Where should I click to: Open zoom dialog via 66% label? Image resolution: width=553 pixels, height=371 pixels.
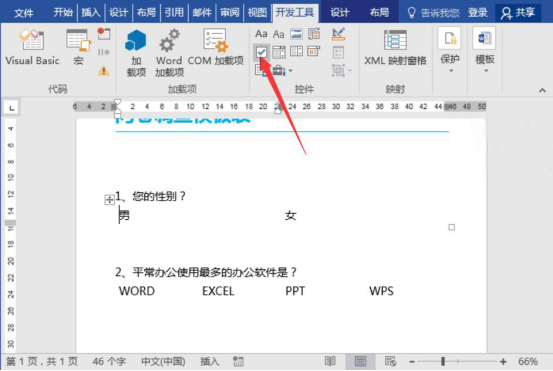[x=528, y=361]
